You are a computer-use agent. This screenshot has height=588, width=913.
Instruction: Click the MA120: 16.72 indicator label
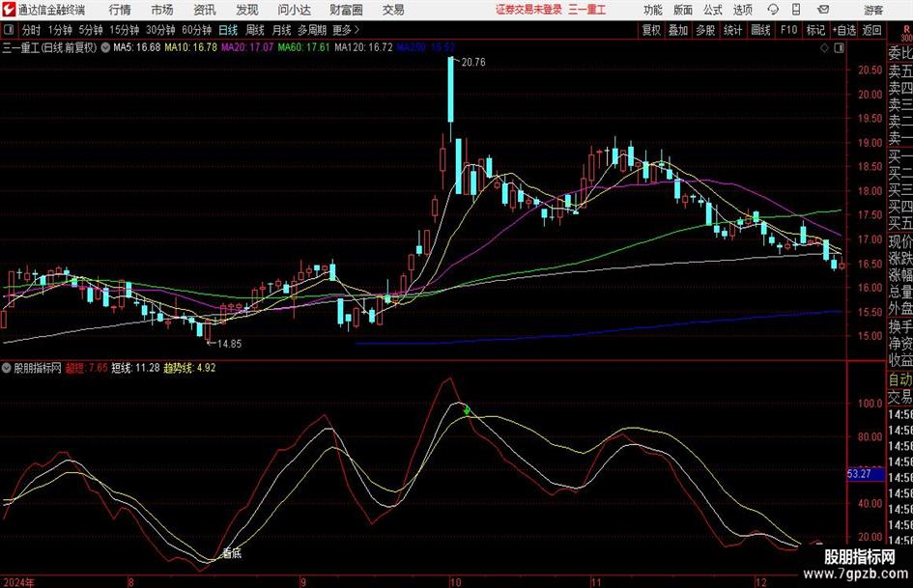click(x=364, y=47)
